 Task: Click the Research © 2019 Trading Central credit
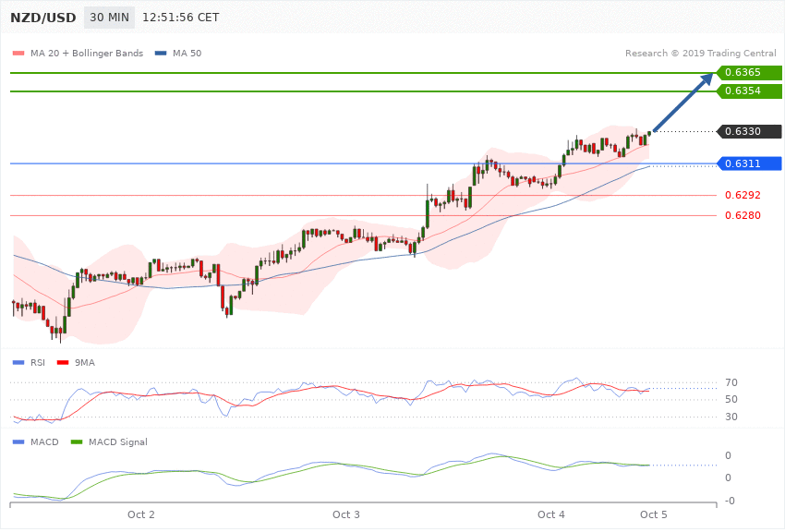point(700,53)
